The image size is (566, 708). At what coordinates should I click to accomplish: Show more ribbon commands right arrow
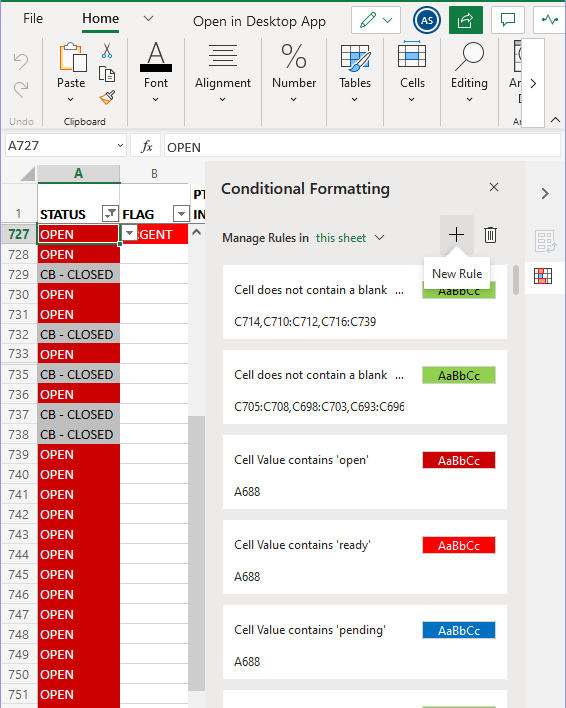pos(533,84)
